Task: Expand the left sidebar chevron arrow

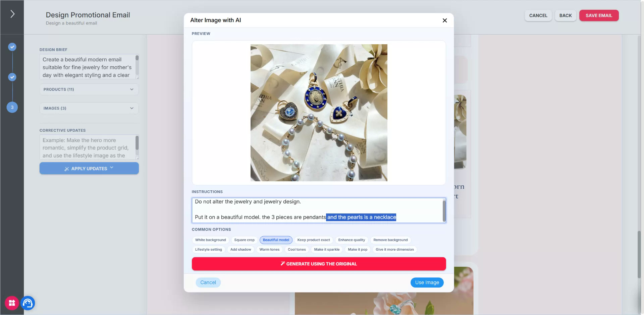Action: coord(12,14)
